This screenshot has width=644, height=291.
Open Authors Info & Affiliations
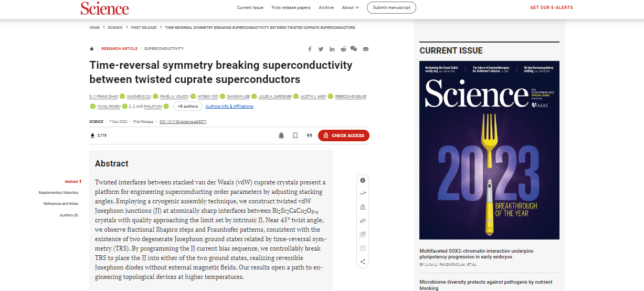point(229,106)
